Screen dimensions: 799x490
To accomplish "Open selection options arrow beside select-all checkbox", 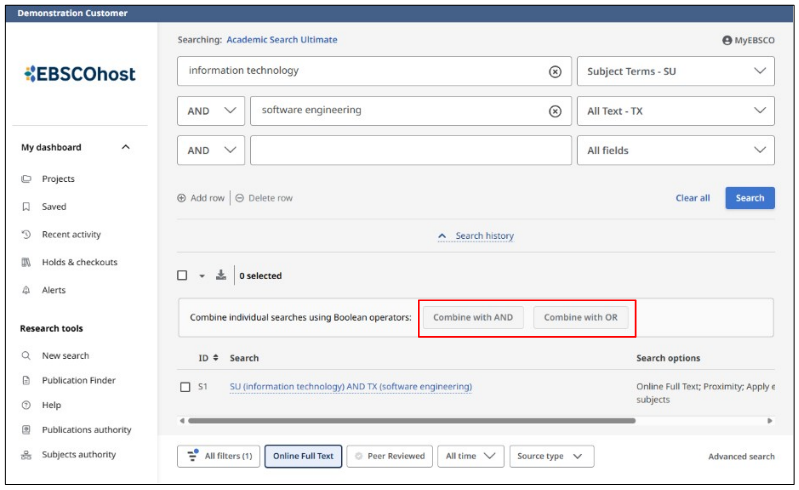I will point(202,276).
